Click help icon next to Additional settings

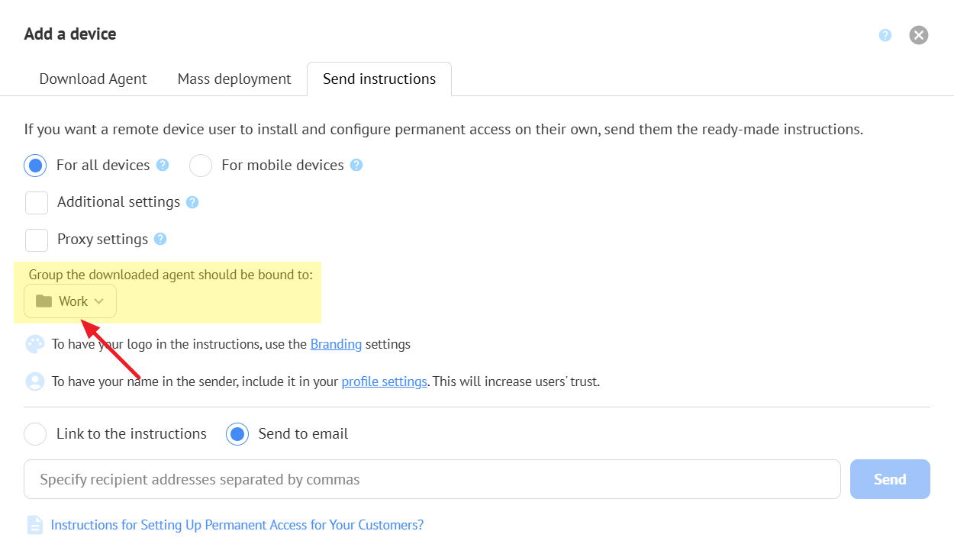192,202
